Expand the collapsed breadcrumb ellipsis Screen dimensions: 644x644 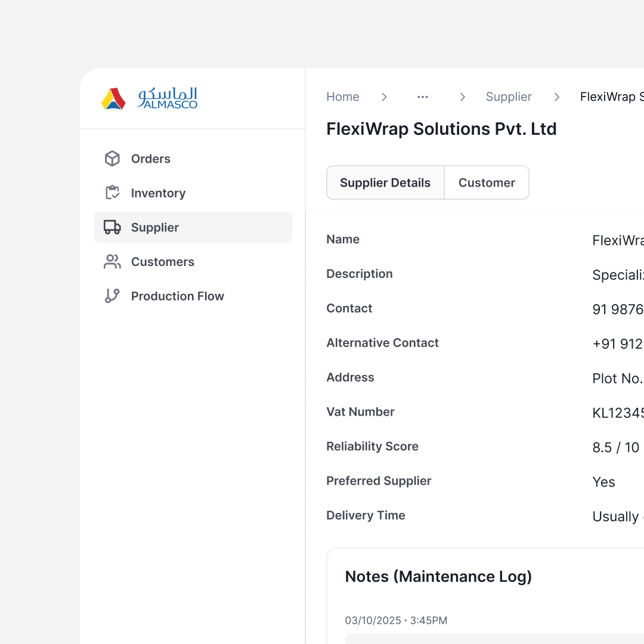click(423, 97)
